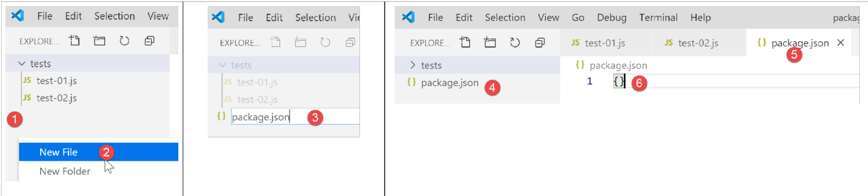
Task: Click package.json file name input field
Action: [295, 117]
